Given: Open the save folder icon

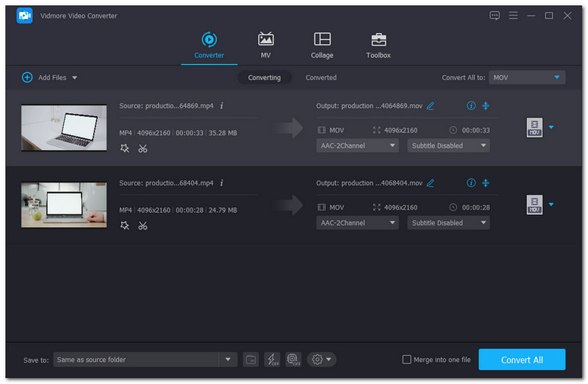Looking at the screenshot, I should tap(251, 359).
